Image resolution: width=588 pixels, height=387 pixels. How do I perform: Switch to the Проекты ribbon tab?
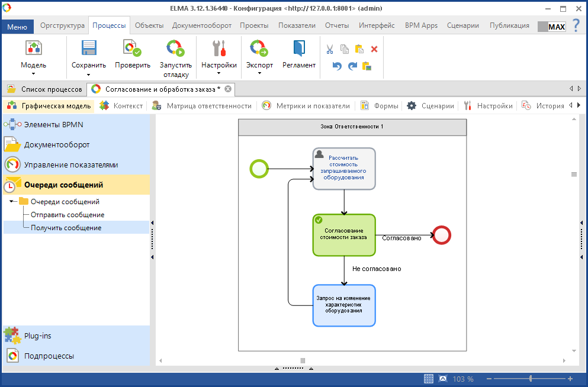coord(254,25)
